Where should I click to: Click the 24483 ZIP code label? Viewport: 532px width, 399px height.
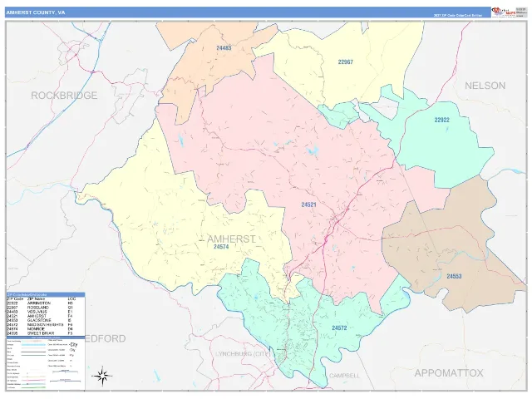[224, 48]
